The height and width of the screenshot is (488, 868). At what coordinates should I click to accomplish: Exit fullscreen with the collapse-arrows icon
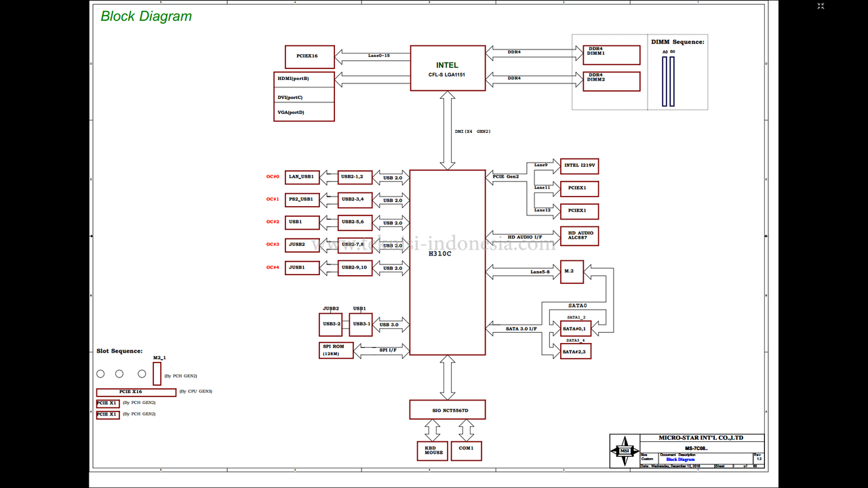point(821,6)
